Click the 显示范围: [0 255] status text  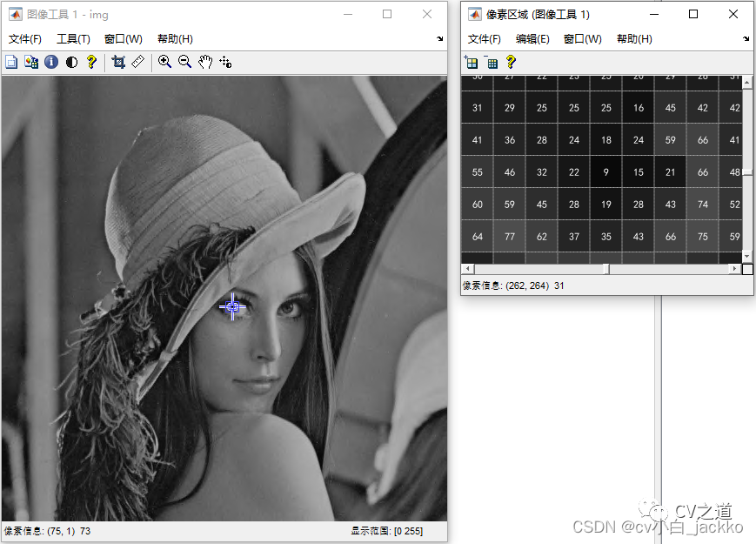[386, 531]
